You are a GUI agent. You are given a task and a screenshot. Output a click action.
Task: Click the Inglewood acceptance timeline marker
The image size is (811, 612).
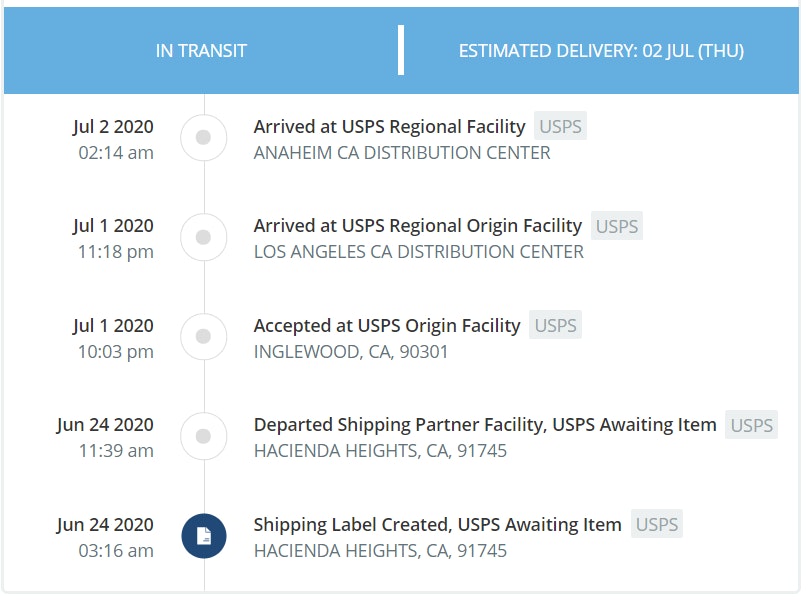coord(204,337)
